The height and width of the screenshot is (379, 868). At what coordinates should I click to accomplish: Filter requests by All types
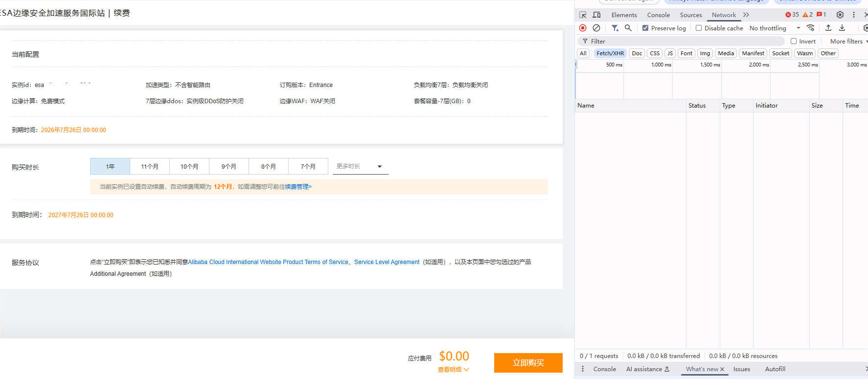click(583, 53)
